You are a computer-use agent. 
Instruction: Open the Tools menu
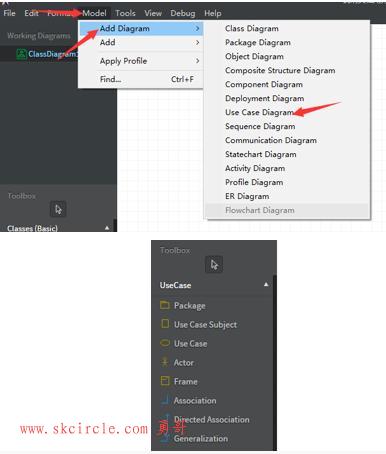click(125, 13)
